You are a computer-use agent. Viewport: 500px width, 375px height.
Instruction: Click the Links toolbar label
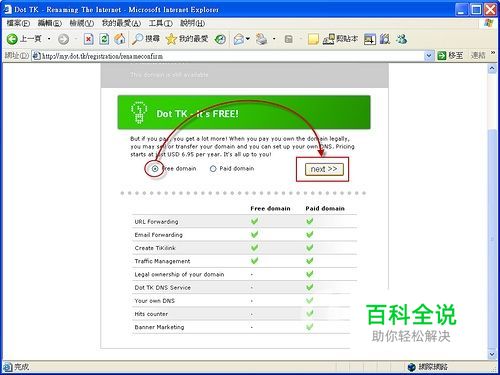pyautogui.click(x=478, y=55)
